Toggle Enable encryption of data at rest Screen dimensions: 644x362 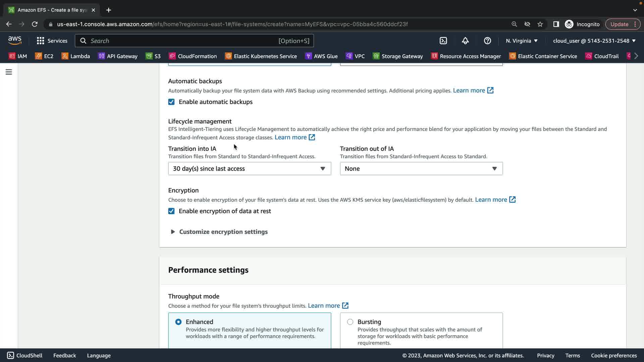tap(171, 211)
